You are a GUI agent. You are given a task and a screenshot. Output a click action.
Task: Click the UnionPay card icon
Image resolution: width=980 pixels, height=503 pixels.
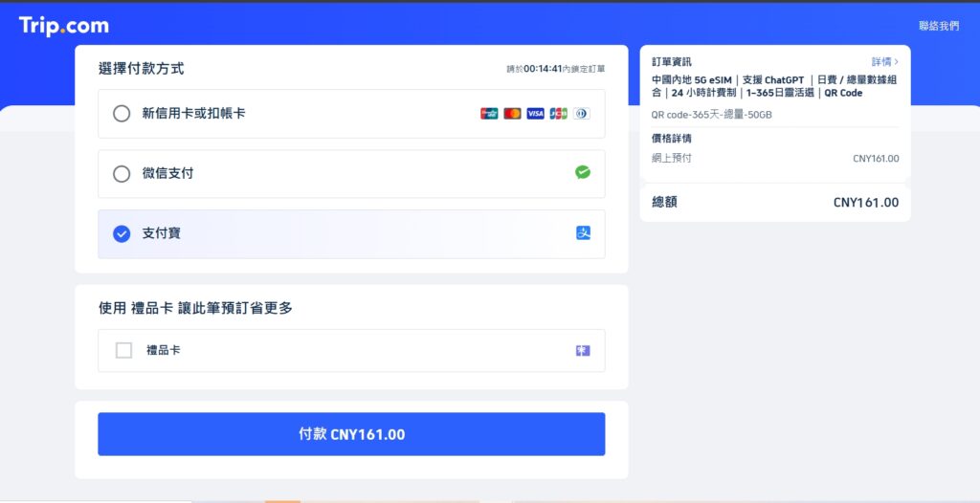(x=489, y=114)
